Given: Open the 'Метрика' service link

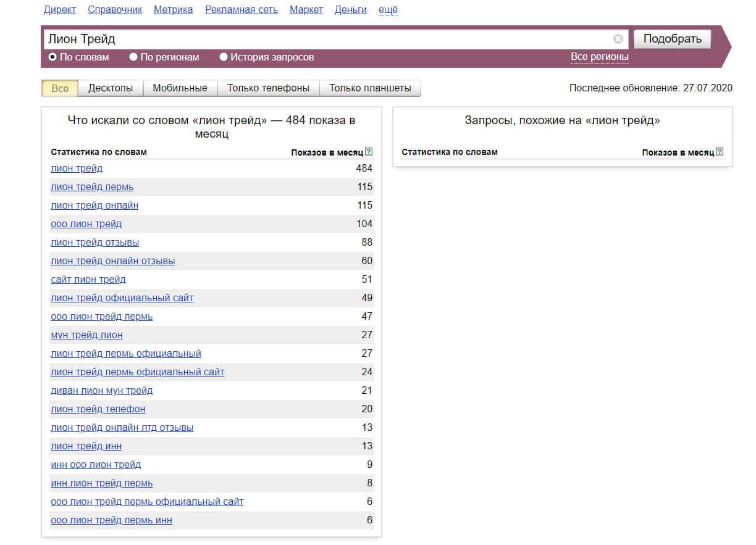Looking at the screenshot, I should point(173,10).
